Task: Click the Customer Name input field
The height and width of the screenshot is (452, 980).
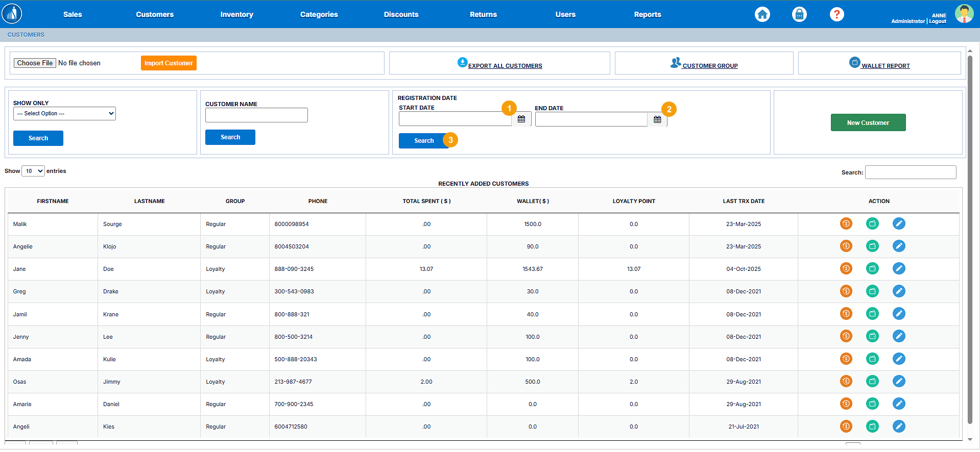Action: 256,115
